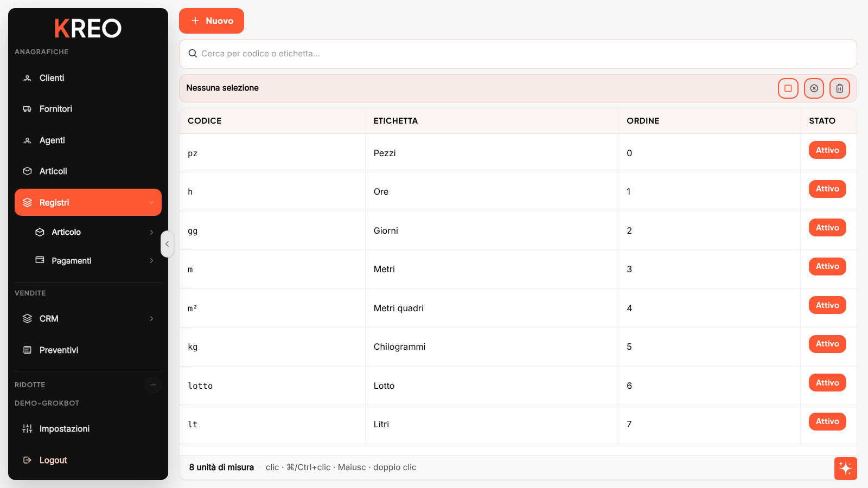Toggle Attivo status for Chilogrammi row
Screen dimensions: 868x488
pos(827,344)
